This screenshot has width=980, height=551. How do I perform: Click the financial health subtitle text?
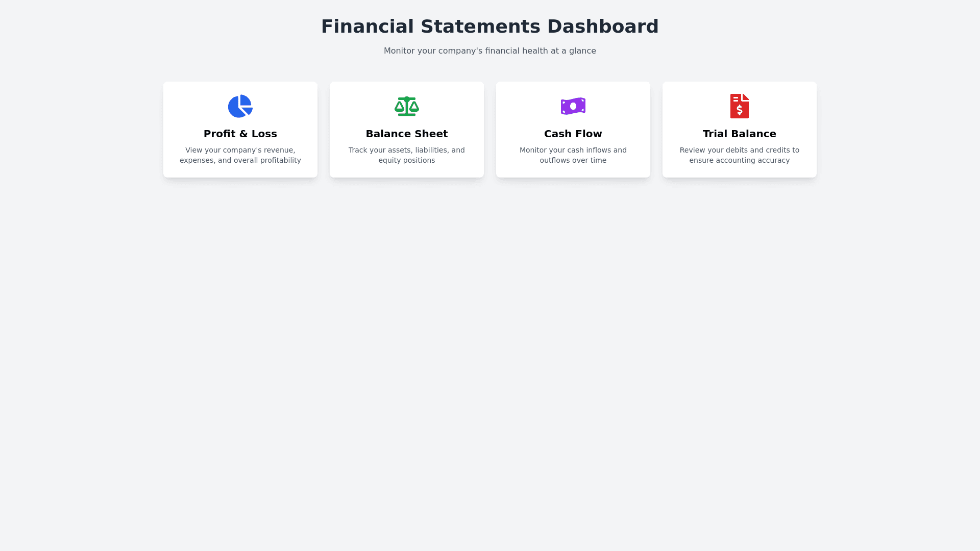[x=490, y=51]
